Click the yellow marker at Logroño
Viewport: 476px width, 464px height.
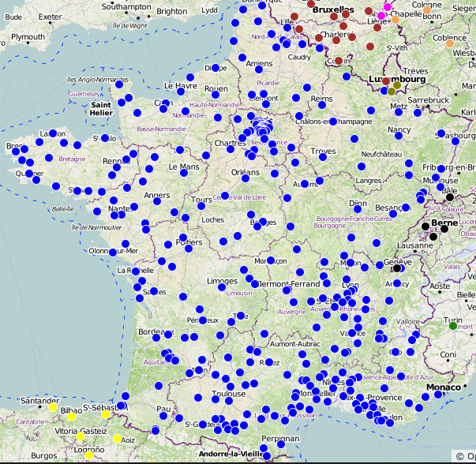point(89,455)
